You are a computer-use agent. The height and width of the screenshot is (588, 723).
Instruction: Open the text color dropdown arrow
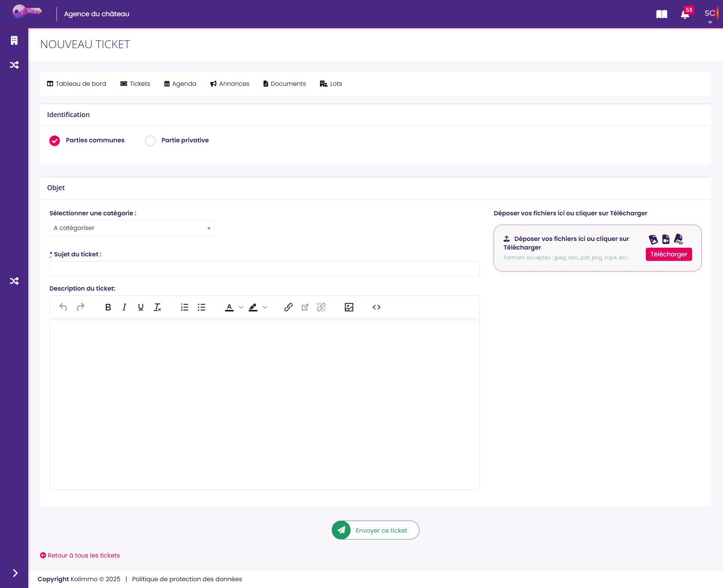click(x=241, y=307)
